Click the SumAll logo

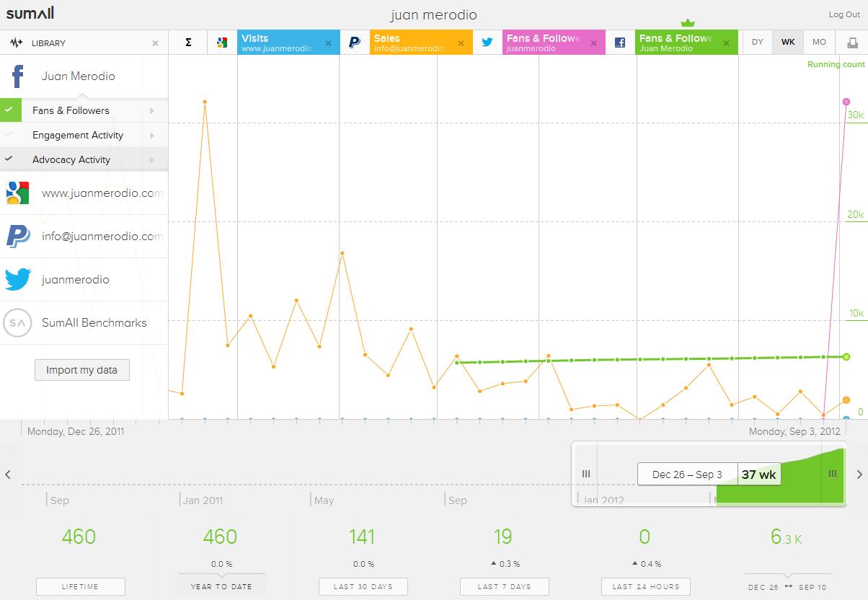30,14
